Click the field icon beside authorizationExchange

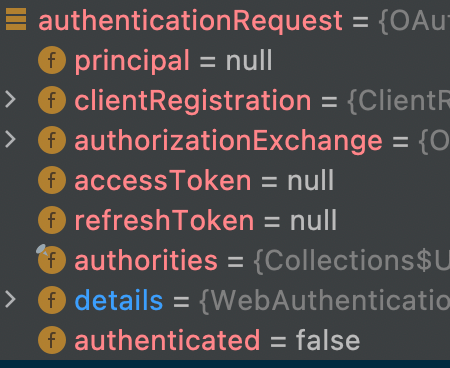(x=52, y=140)
